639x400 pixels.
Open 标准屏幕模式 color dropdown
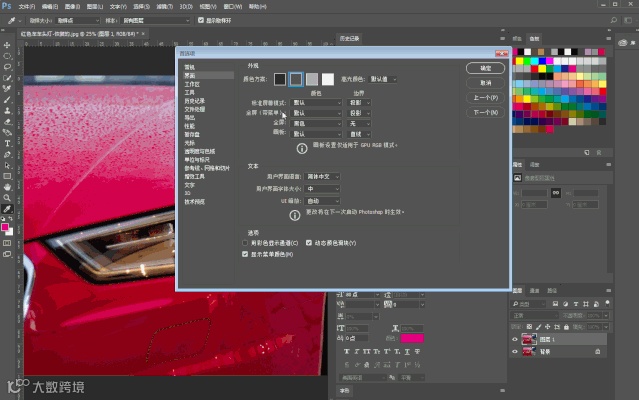[x=316, y=103]
